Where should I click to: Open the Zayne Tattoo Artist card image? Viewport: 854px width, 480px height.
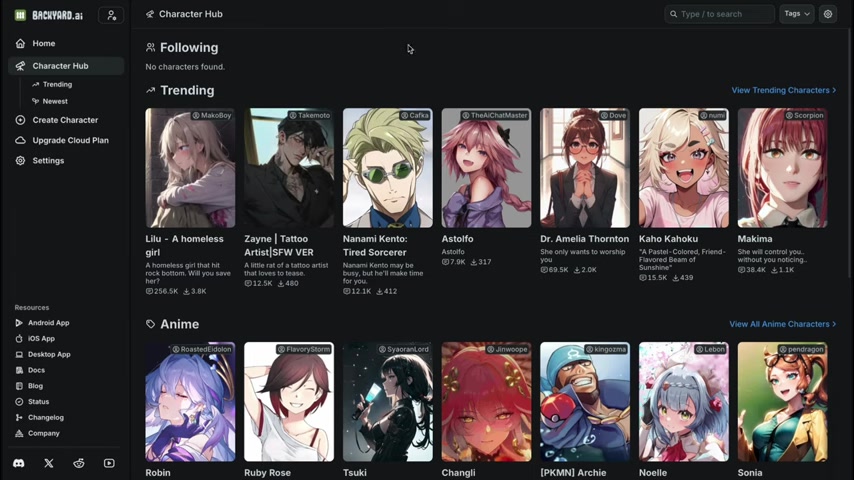pos(289,168)
